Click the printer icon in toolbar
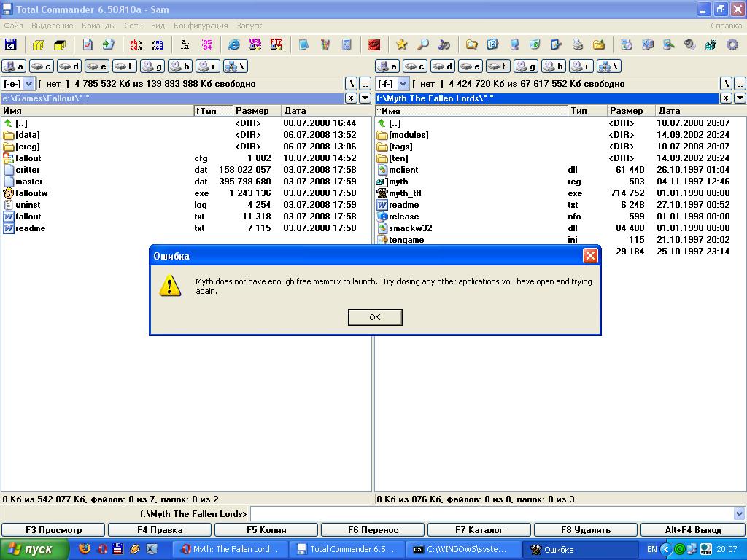The image size is (747, 560). (x=578, y=44)
